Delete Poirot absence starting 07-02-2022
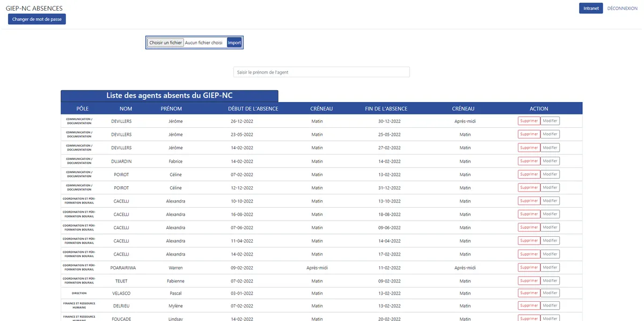644x321 pixels. click(529, 174)
